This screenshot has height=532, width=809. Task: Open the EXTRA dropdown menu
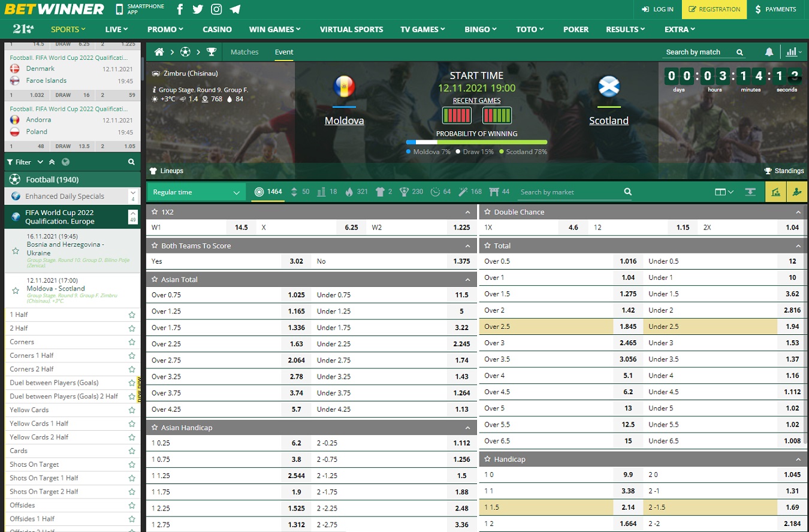point(680,29)
